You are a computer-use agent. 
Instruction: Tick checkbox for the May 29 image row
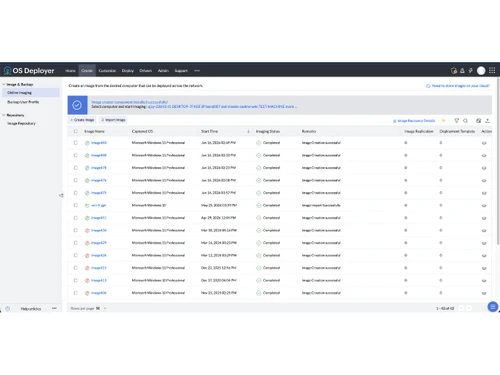click(76, 205)
